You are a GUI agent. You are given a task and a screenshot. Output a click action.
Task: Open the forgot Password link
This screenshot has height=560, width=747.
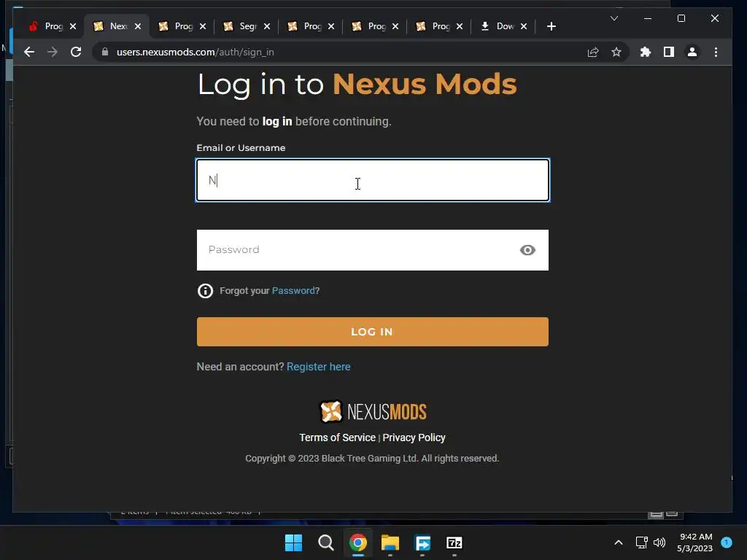click(x=293, y=290)
